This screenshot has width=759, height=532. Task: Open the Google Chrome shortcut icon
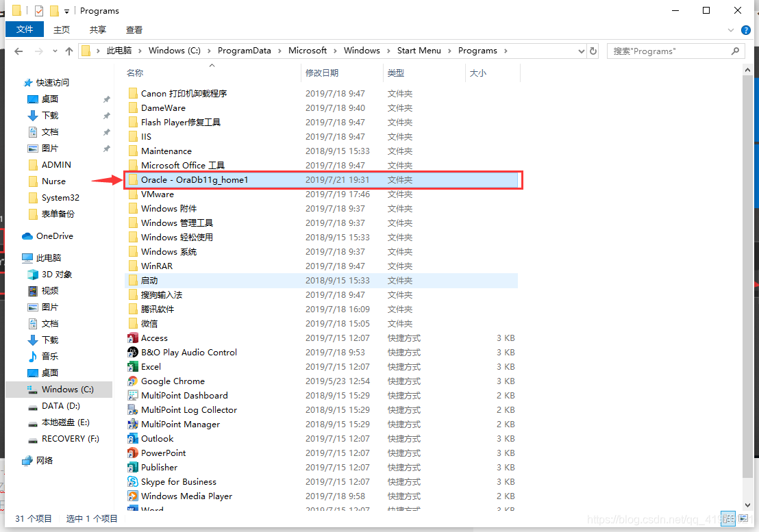point(133,381)
